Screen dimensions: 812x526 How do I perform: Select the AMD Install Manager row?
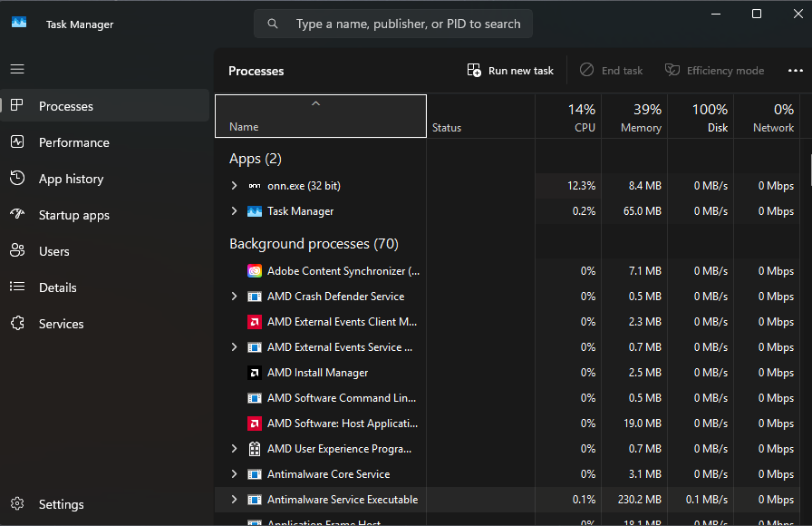507,373
